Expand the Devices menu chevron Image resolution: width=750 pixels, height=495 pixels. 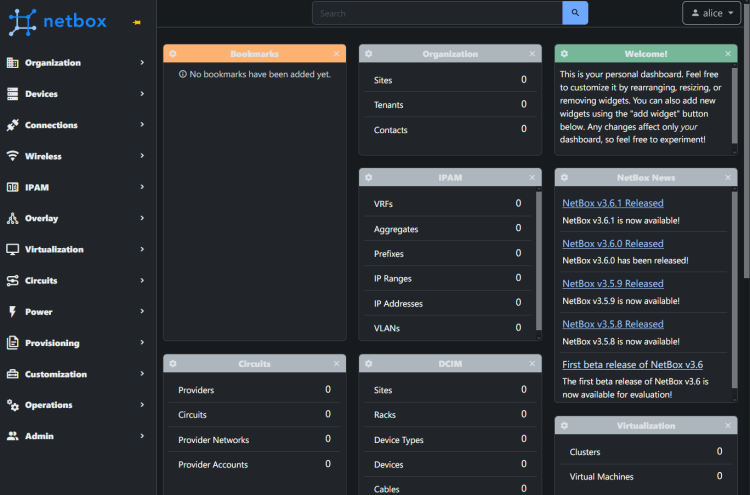coord(142,94)
